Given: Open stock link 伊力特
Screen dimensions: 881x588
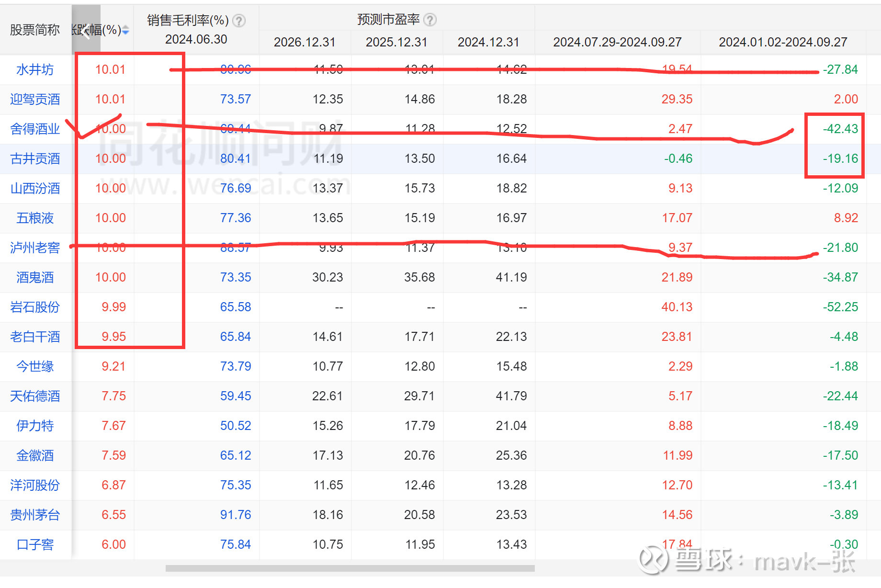Looking at the screenshot, I should point(35,426).
